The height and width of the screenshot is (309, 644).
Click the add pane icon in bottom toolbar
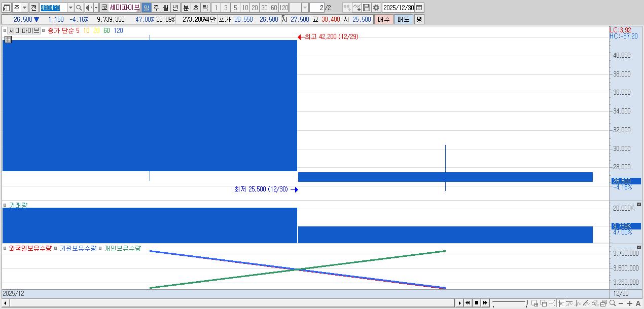(x=535, y=303)
